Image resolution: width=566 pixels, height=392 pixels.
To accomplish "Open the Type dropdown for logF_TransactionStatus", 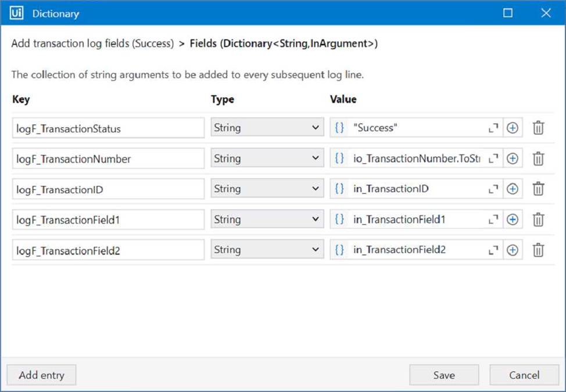I will point(267,128).
